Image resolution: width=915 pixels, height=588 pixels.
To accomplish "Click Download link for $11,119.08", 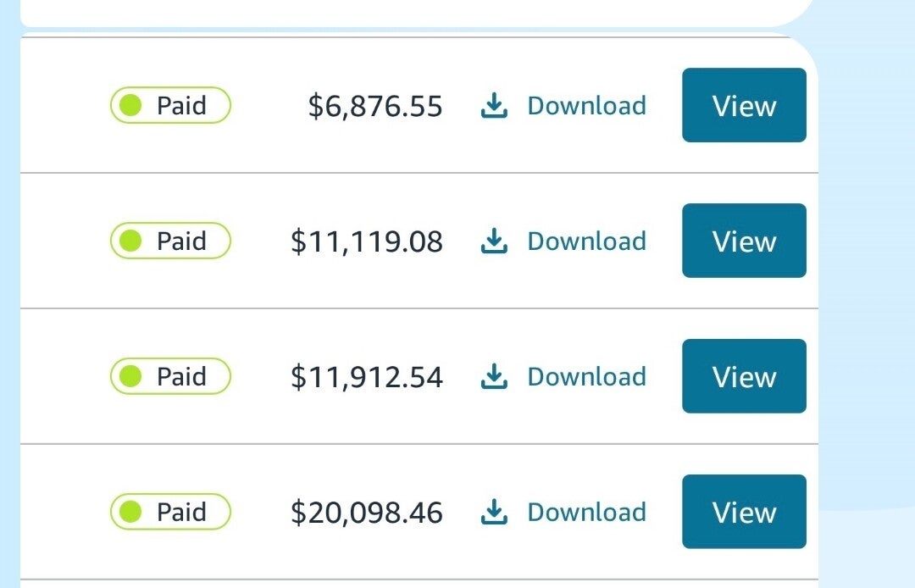I will pyautogui.click(x=586, y=241).
